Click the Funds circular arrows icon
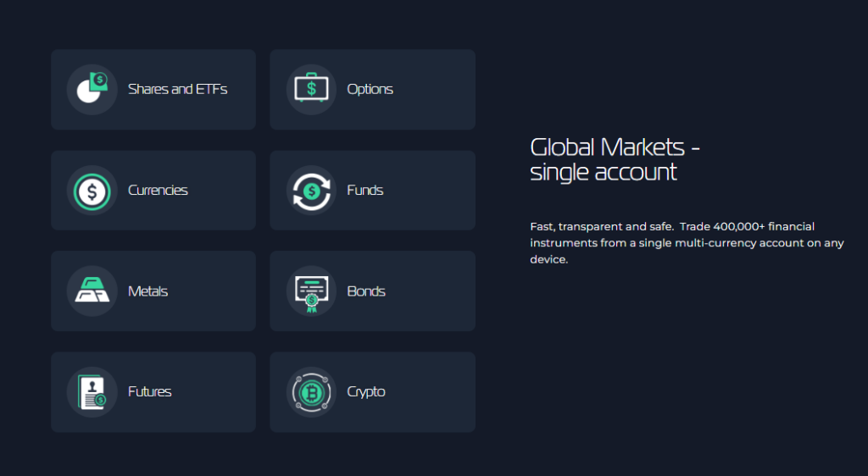This screenshot has width=868, height=476. pos(311,191)
